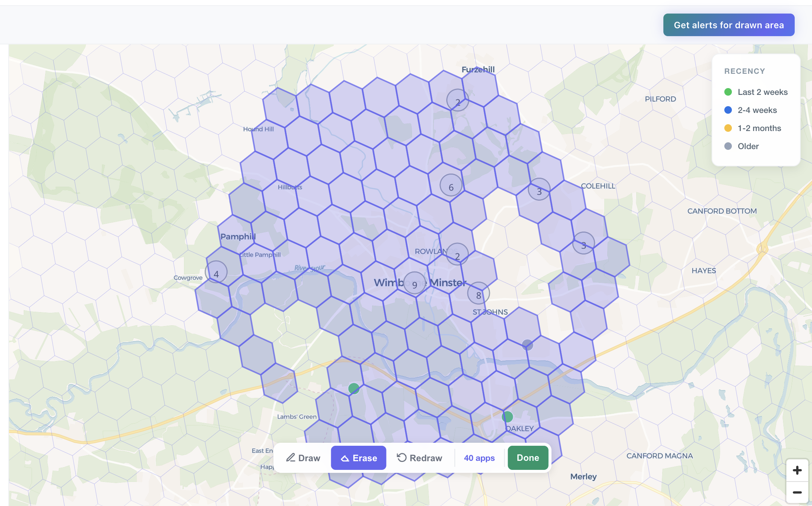Open the cluster marker showing 4 near Cowgrove
This screenshot has height=506, width=812.
[216, 273]
